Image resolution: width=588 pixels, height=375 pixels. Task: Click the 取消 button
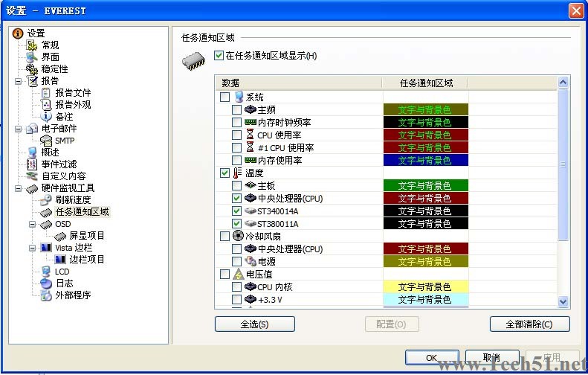coord(492,358)
